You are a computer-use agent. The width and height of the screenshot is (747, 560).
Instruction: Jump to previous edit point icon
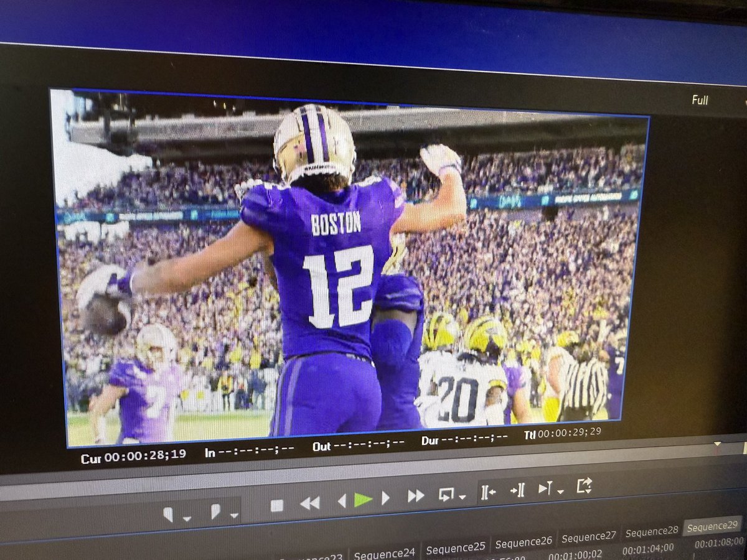pyautogui.click(x=488, y=492)
